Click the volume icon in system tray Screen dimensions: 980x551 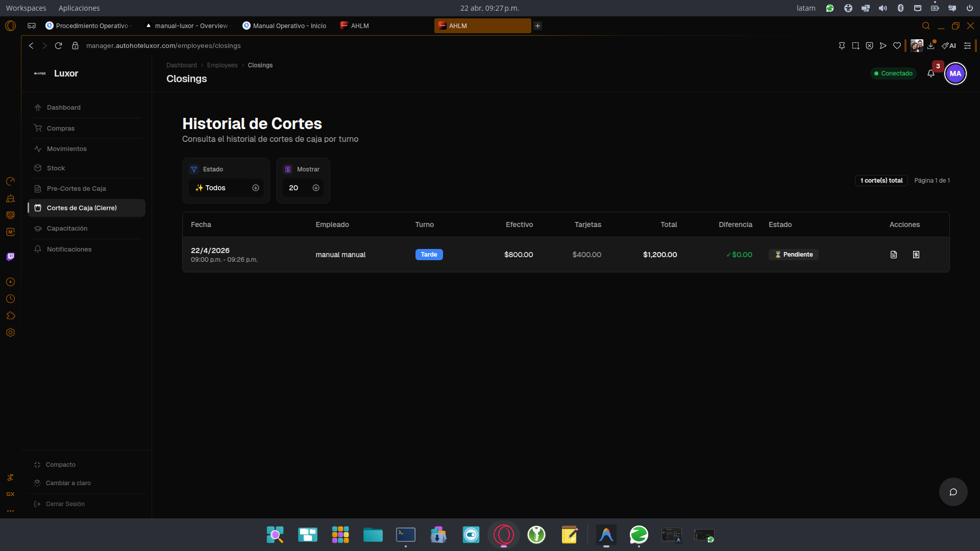pos(883,8)
